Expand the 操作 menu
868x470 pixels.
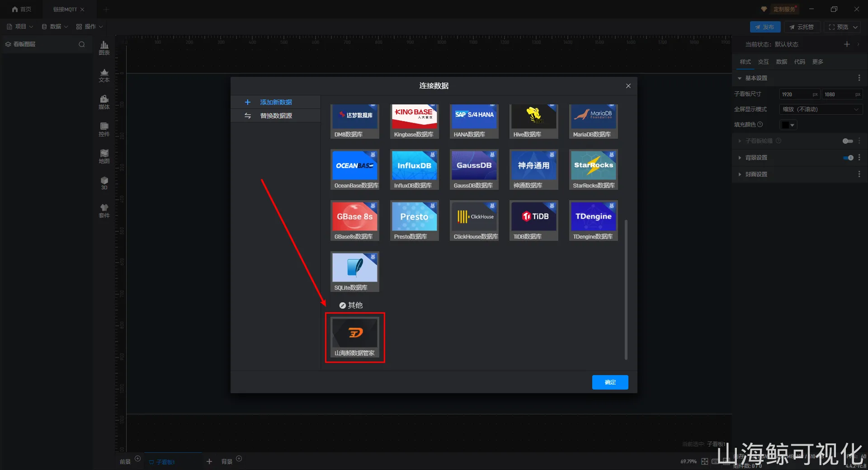click(90, 27)
